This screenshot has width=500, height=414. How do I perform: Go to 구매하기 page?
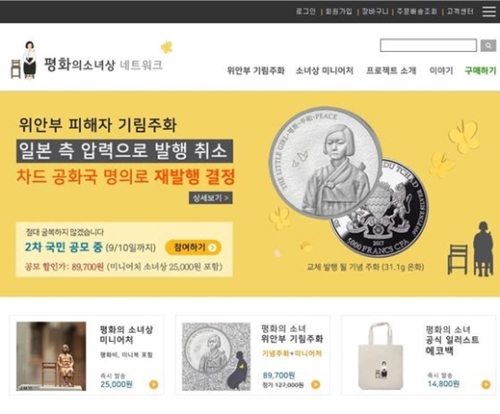480,71
